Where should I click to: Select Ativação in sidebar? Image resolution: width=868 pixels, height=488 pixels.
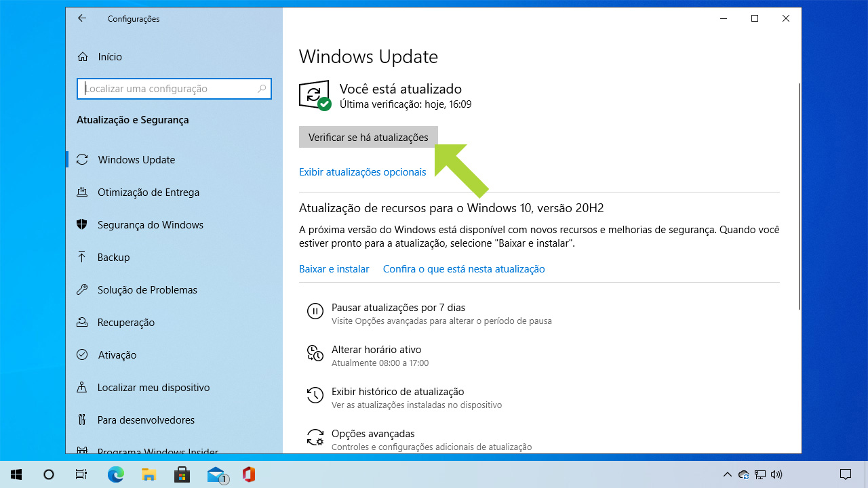pyautogui.click(x=174, y=355)
